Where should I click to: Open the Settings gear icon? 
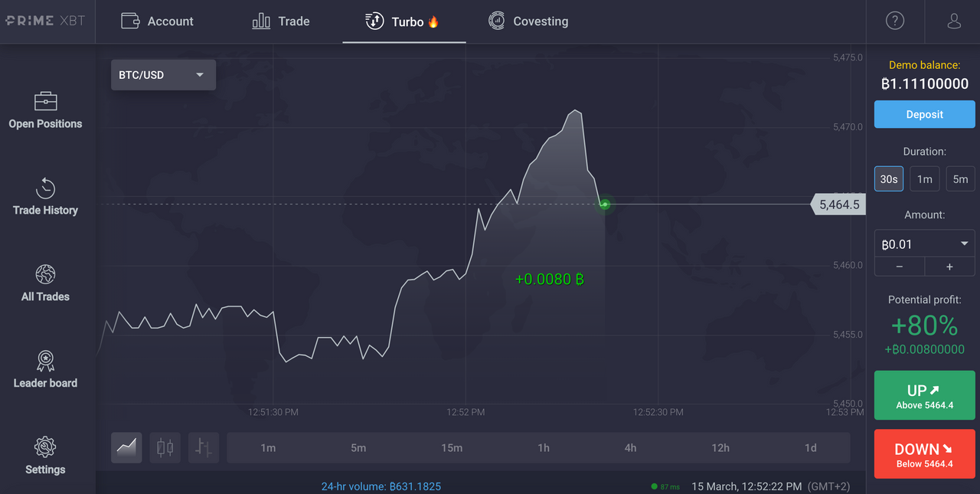[x=45, y=447]
